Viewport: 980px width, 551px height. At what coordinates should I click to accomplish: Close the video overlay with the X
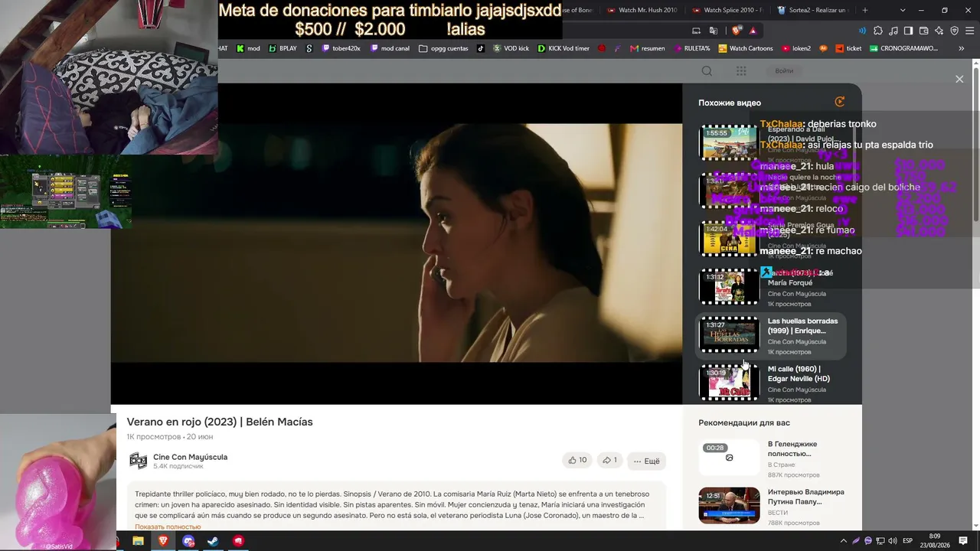point(959,79)
